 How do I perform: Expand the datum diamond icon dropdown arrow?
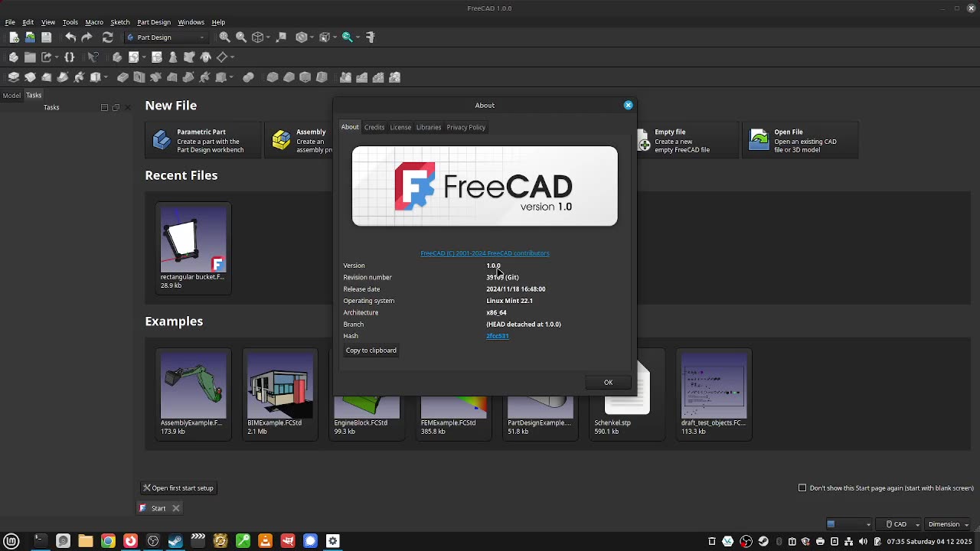point(232,57)
